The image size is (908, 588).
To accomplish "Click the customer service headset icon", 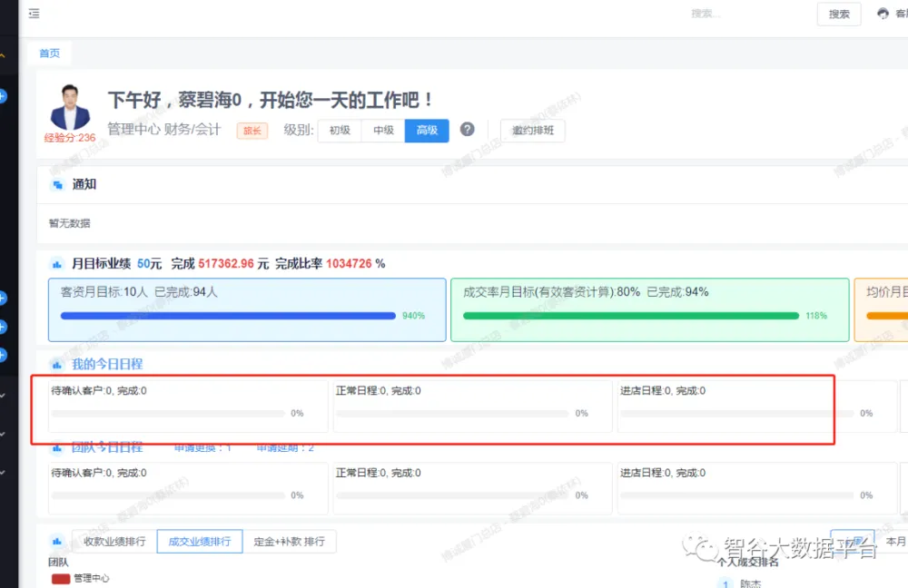I will coord(883,14).
